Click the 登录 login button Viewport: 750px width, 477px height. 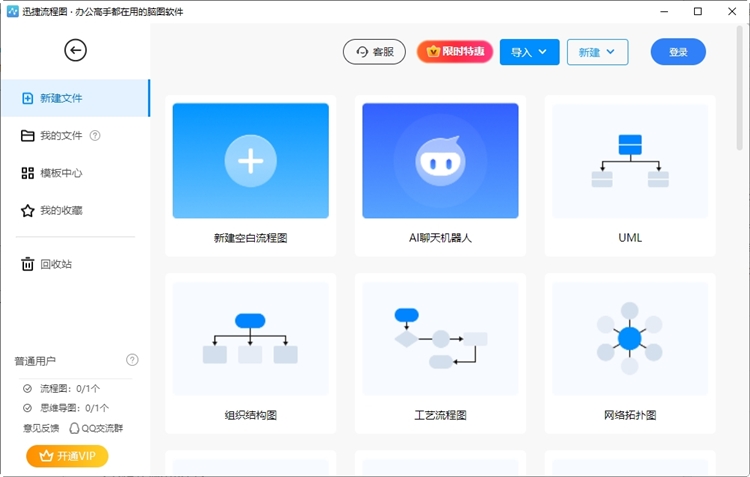coord(678,52)
